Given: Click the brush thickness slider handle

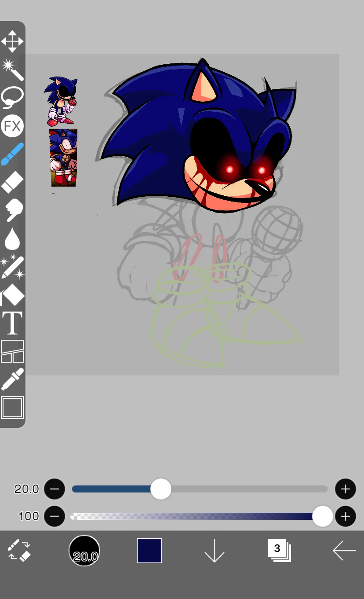Looking at the screenshot, I should point(161,489).
